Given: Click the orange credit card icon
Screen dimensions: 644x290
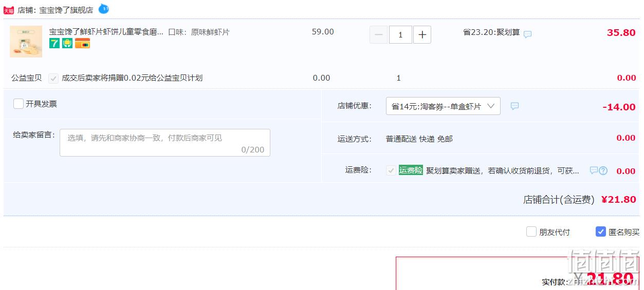Looking at the screenshot, I should click(x=82, y=44).
